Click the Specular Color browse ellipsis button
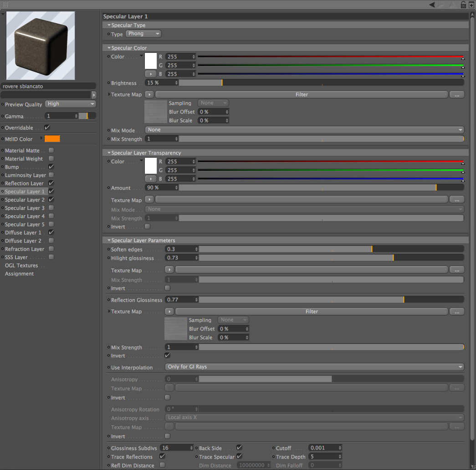 pyautogui.click(x=457, y=95)
